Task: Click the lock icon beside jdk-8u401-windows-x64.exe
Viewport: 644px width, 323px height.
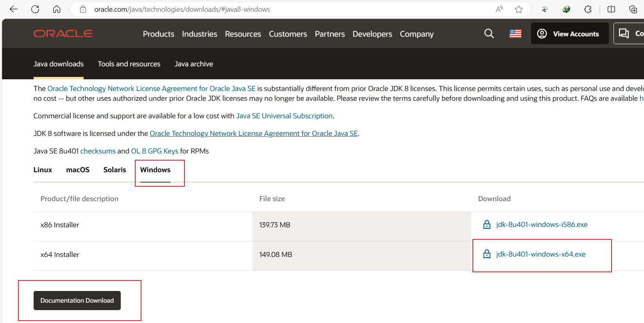Action: click(487, 254)
